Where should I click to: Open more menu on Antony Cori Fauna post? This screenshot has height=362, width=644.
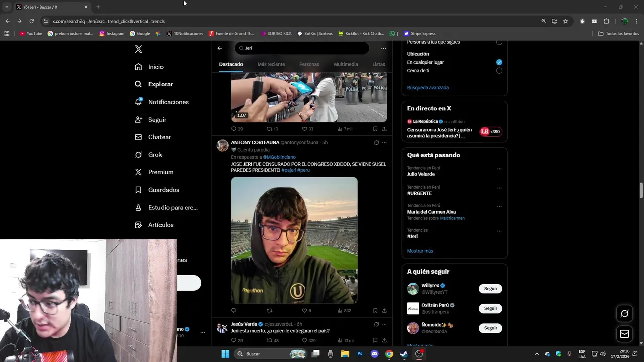pos(384,143)
